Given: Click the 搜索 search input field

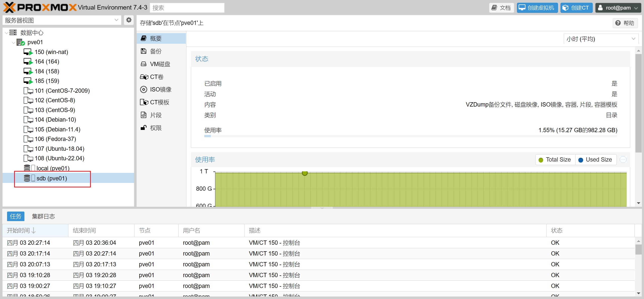Looking at the screenshot, I should (x=187, y=8).
